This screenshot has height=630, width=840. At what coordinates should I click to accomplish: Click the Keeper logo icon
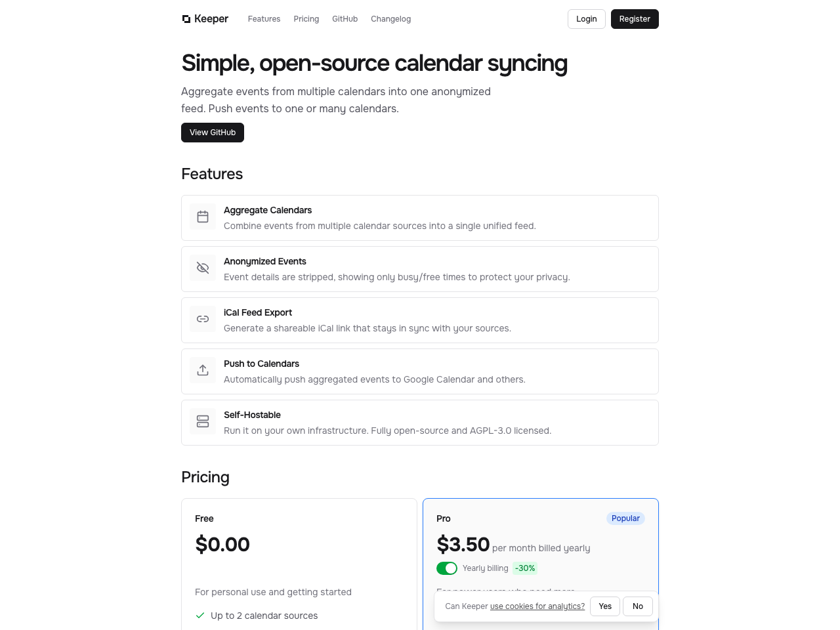(x=186, y=19)
